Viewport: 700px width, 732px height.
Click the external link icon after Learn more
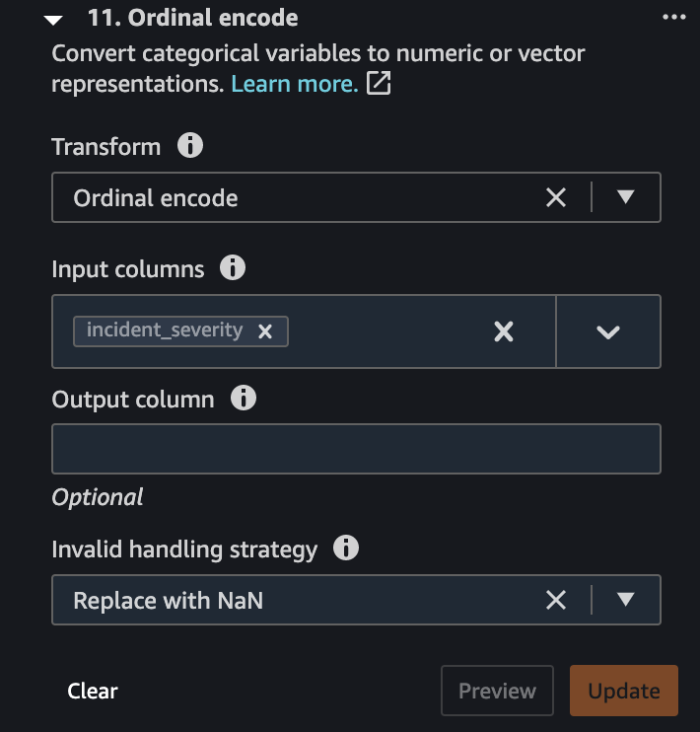379,83
